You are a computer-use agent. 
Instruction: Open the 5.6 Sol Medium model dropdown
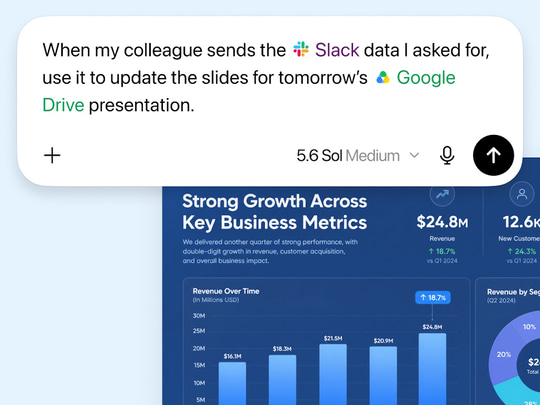coord(358,156)
